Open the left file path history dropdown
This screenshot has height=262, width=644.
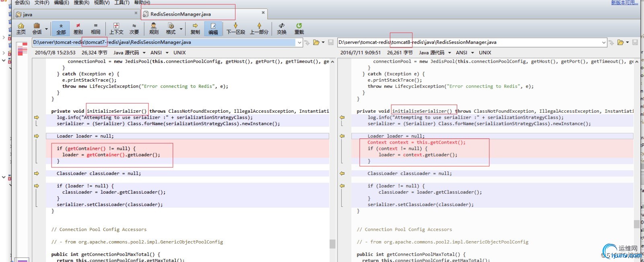coord(299,42)
